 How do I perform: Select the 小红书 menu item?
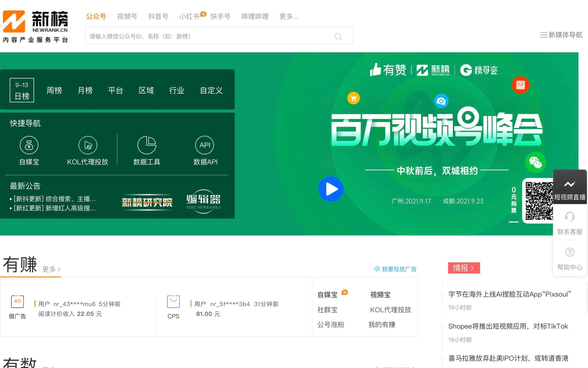coord(189,16)
